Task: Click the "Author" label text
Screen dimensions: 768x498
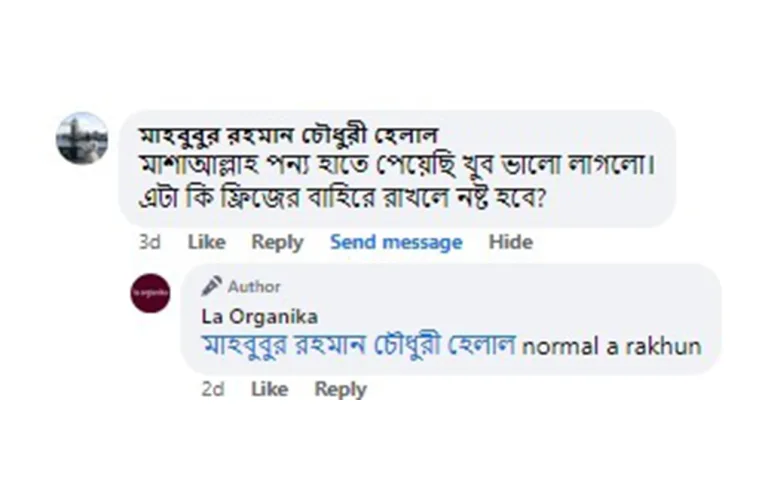Action: 254,287
